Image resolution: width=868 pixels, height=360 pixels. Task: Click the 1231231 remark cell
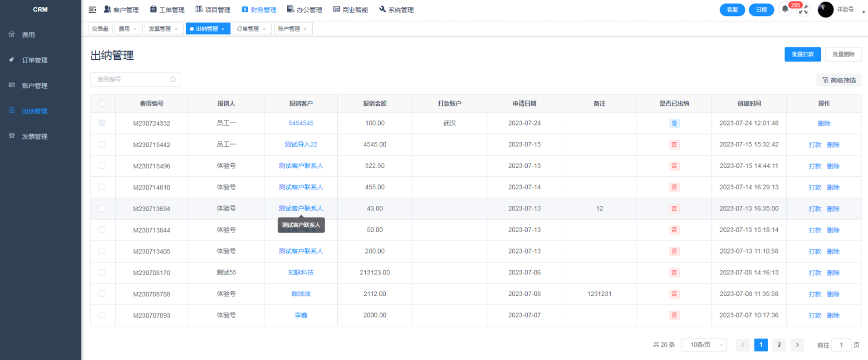[x=599, y=293]
